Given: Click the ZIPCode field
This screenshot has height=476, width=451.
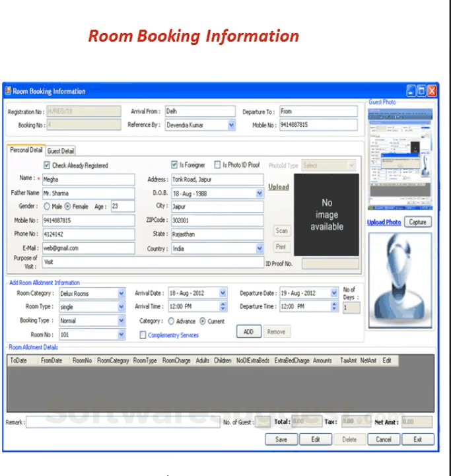Looking at the screenshot, I should click(217, 221).
